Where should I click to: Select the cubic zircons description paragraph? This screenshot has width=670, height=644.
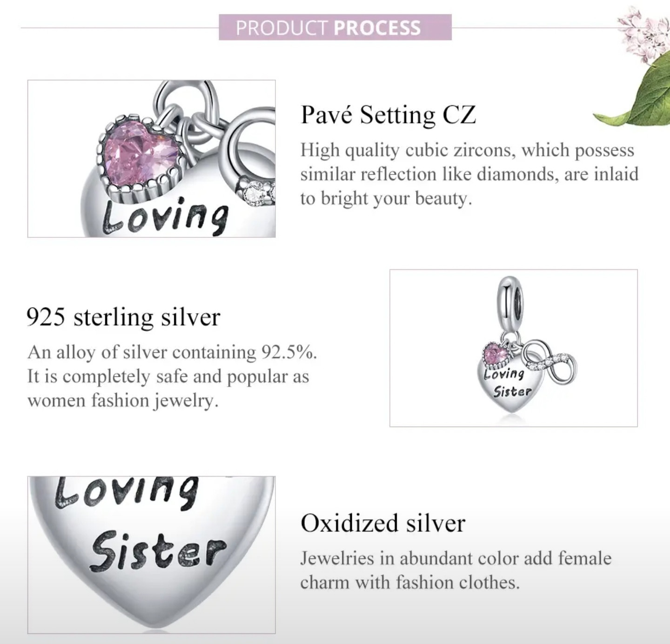(x=469, y=174)
